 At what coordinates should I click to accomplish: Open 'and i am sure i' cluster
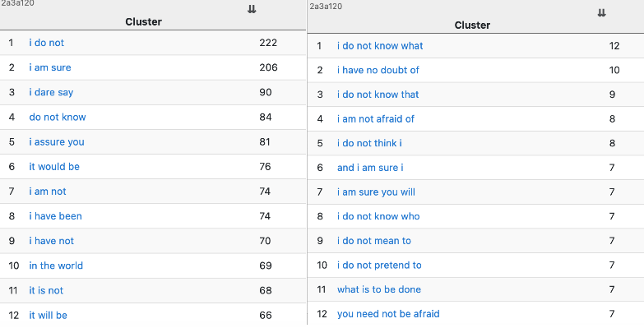[370, 168]
